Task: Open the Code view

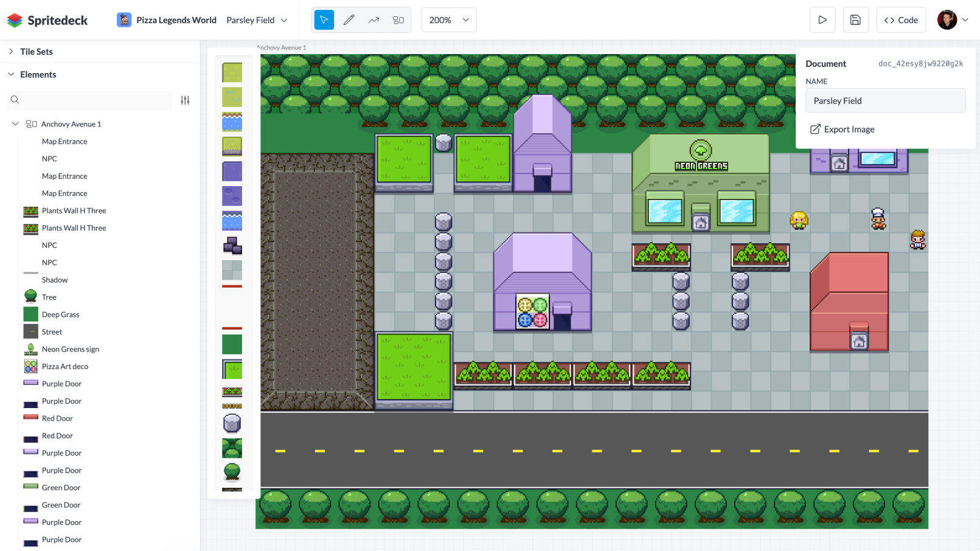Action: pos(901,20)
